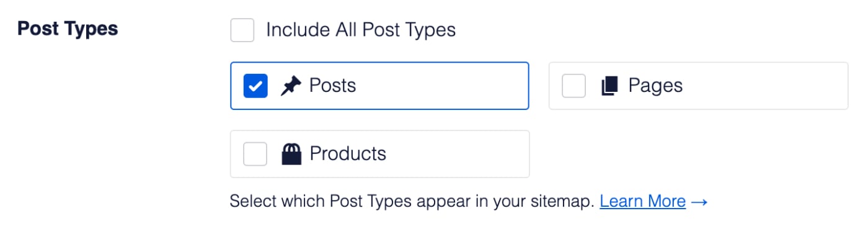This screenshot has height=226, width=868.
Task: Uncheck the Posts checkbox
Action: tap(255, 86)
